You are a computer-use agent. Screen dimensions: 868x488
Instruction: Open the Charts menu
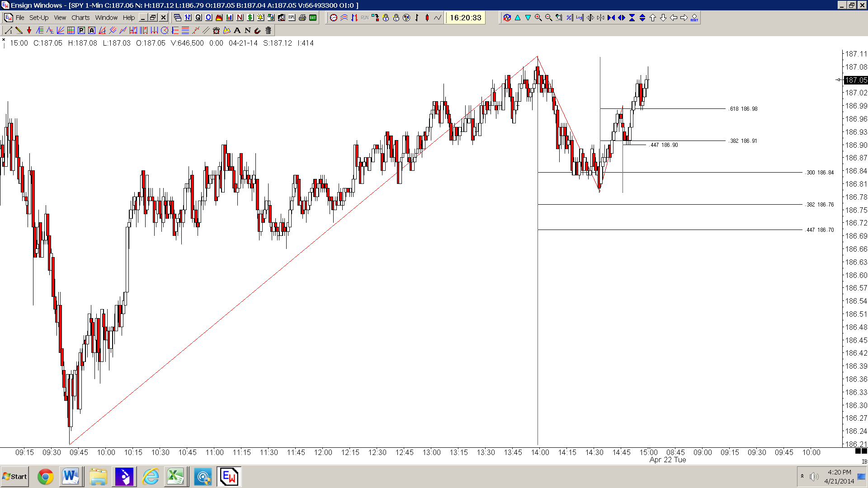pyautogui.click(x=80, y=18)
